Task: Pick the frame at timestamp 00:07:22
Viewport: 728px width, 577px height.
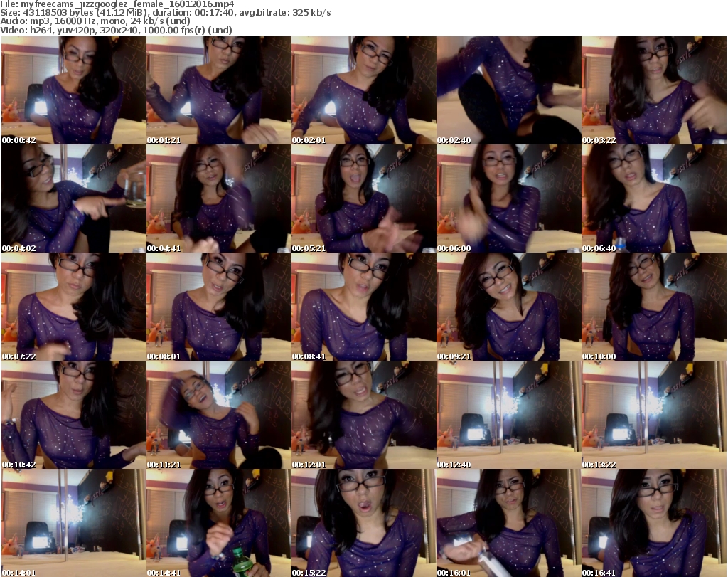Action: click(74, 307)
